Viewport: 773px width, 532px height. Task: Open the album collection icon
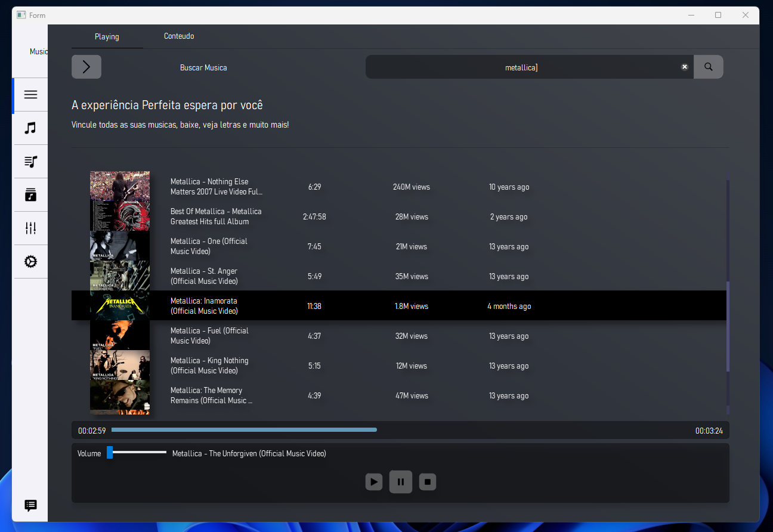(x=30, y=195)
